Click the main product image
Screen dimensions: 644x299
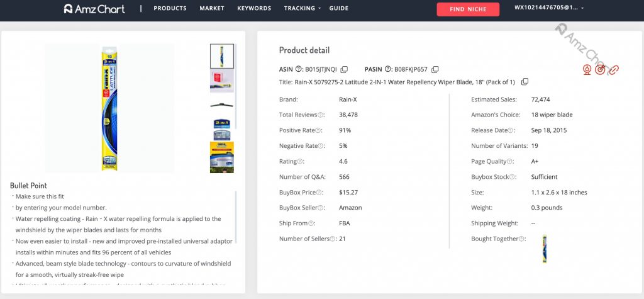(109, 108)
